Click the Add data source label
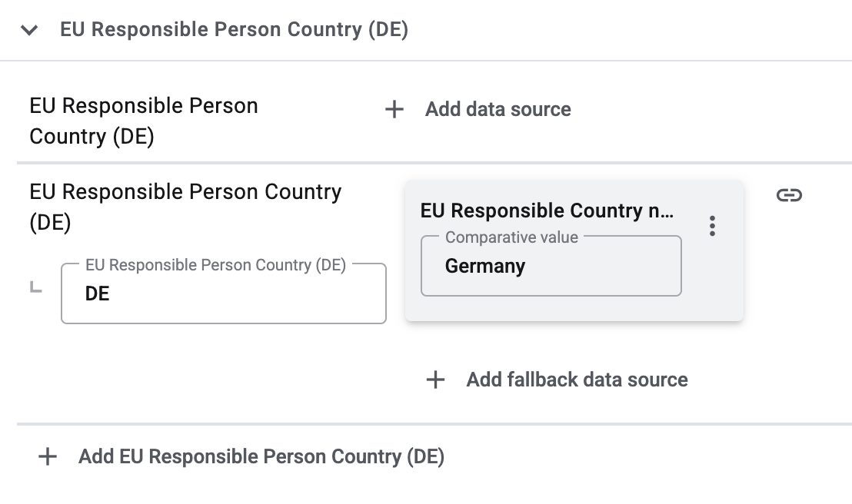Screen dimensions: 852x504 tap(498, 110)
